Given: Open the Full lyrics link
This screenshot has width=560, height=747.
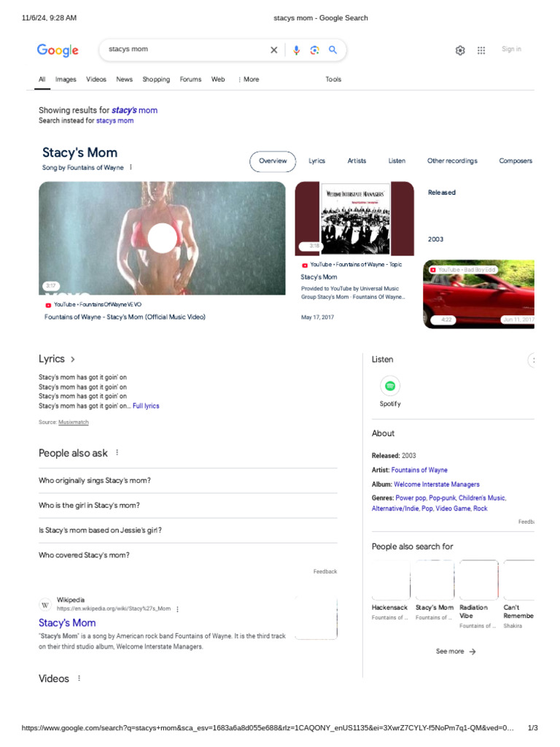Looking at the screenshot, I should click(x=146, y=406).
